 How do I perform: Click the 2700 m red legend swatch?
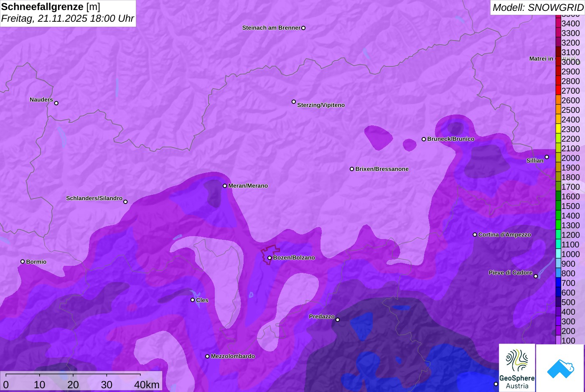(x=558, y=91)
